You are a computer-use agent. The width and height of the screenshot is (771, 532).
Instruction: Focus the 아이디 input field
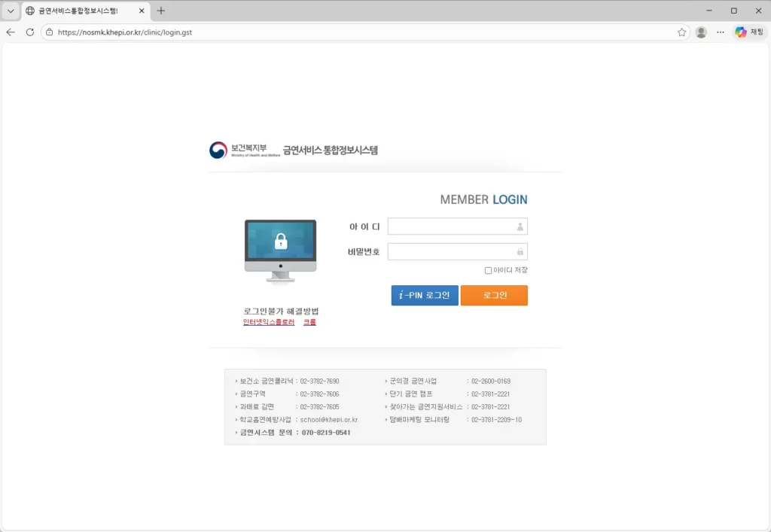pos(451,226)
